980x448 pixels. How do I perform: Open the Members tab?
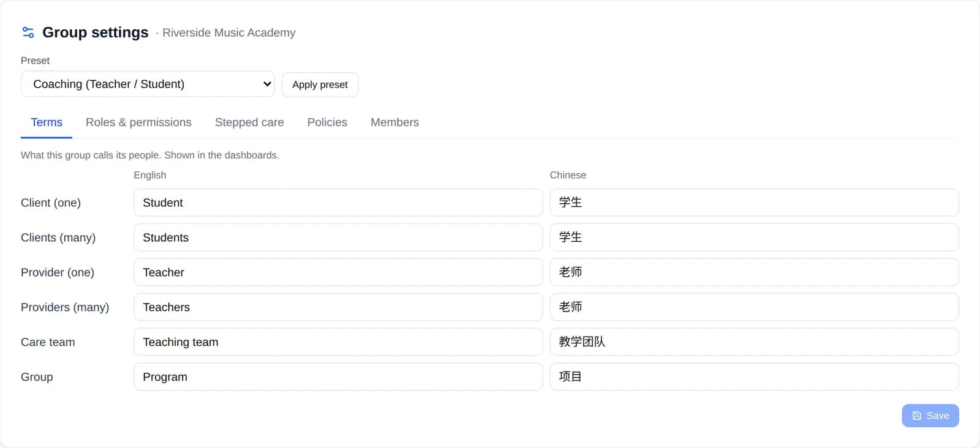click(x=394, y=122)
